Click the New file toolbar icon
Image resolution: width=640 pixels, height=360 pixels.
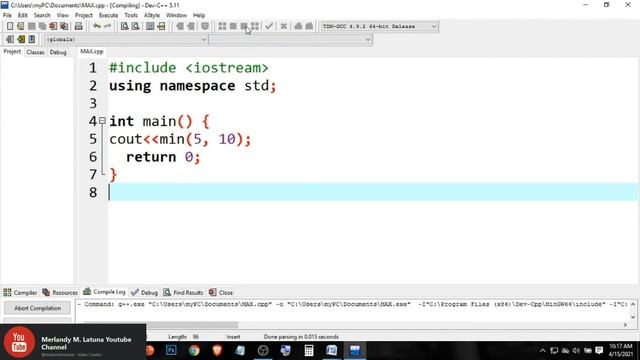10,26
